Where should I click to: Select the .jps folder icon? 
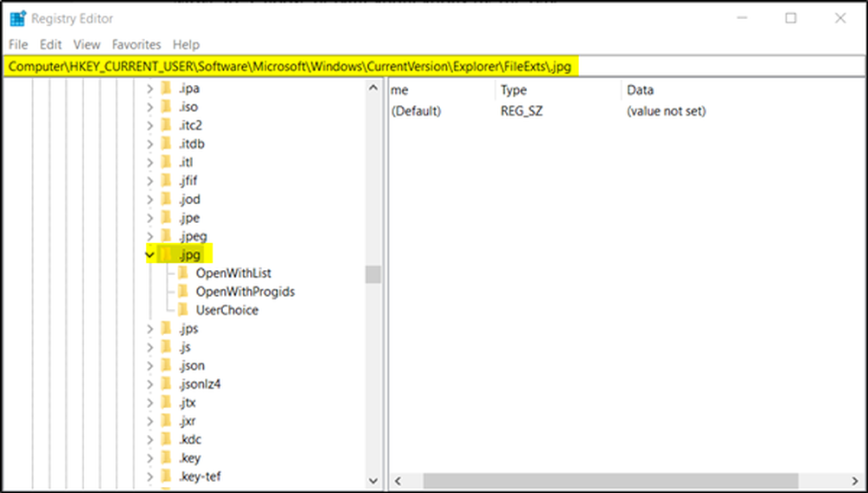166,328
